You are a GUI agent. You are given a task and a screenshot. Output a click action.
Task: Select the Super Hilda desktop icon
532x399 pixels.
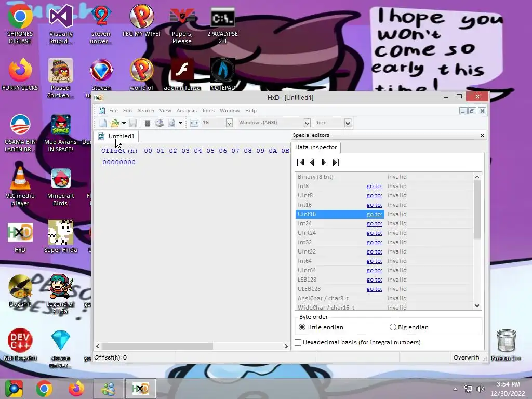tap(61, 236)
